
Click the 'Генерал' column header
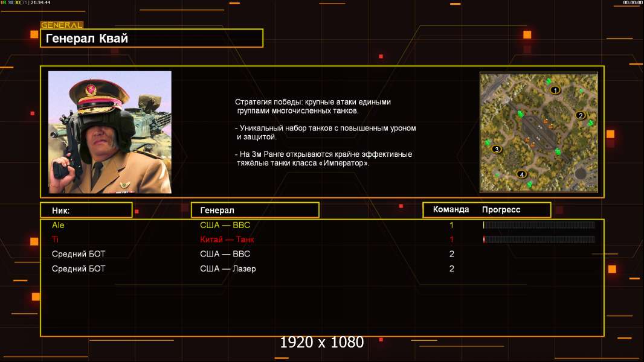click(254, 210)
